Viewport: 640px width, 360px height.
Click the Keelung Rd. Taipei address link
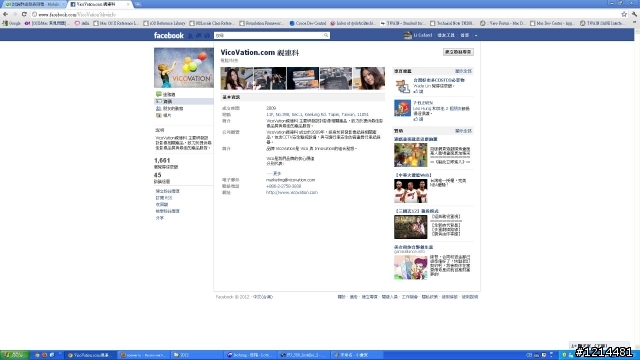[x=317, y=115]
